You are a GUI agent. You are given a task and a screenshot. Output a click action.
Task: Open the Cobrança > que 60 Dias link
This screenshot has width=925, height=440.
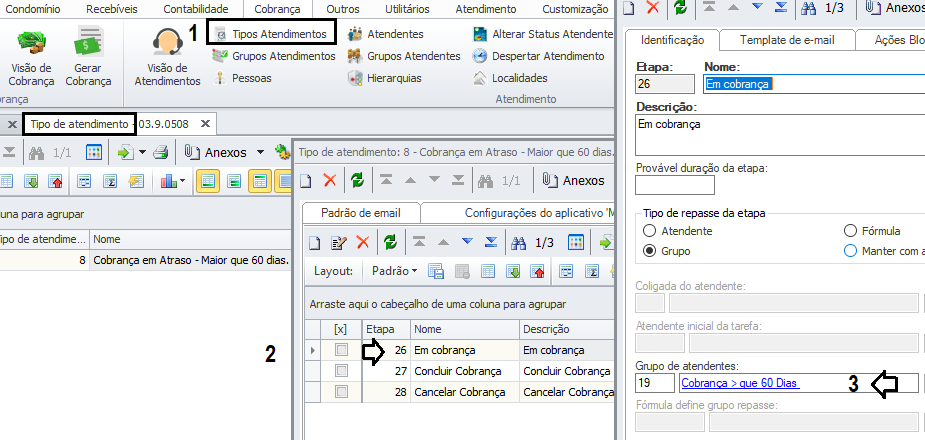(x=740, y=383)
